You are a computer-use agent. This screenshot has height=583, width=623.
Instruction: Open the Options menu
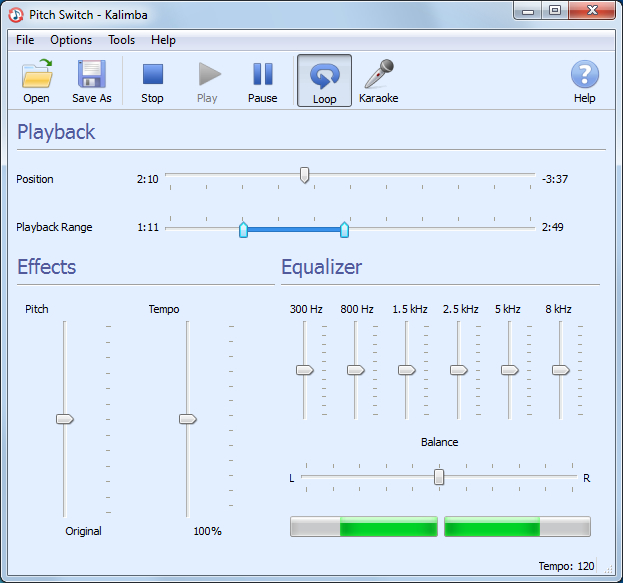[71, 40]
